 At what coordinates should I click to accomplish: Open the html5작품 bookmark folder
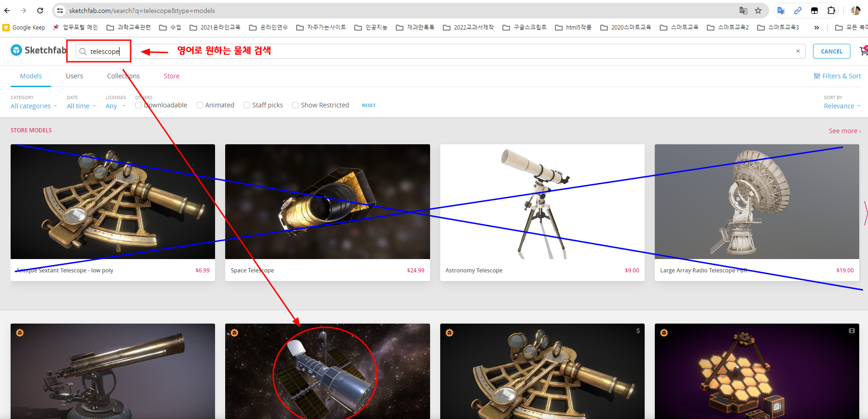574,28
